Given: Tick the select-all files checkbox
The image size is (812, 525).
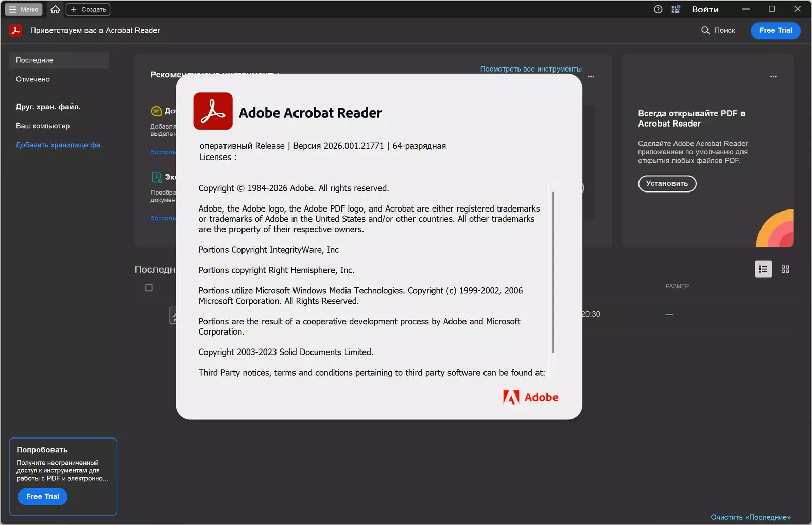Looking at the screenshot, I should [x=149, y=288].
